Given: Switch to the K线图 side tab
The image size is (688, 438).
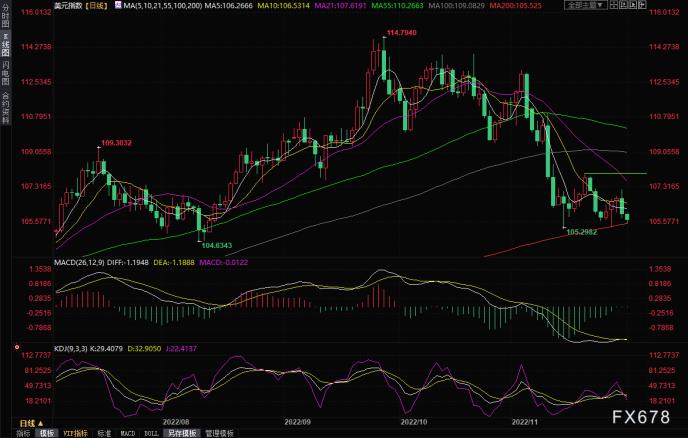Looking at the screenshot, I should [x=5, y=44].
